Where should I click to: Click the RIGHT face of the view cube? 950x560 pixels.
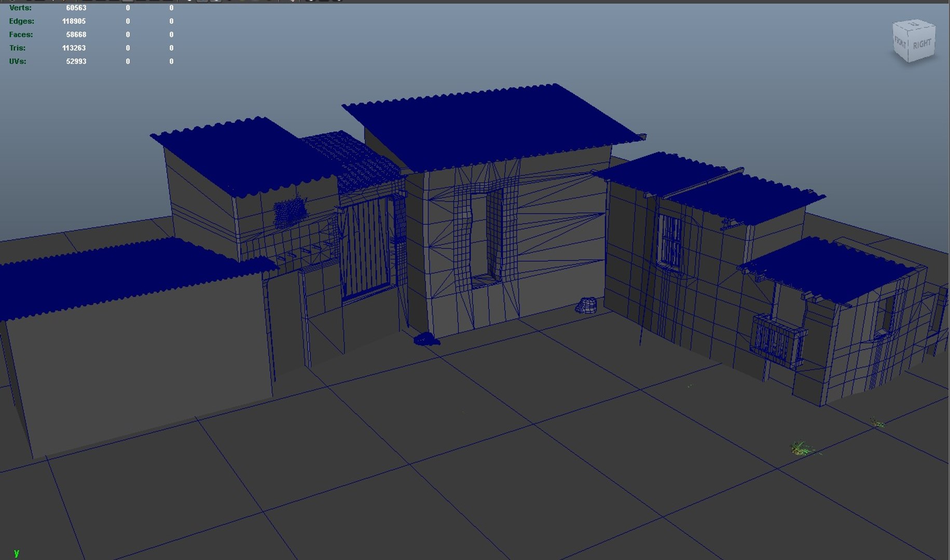click(x=923, y=45)
